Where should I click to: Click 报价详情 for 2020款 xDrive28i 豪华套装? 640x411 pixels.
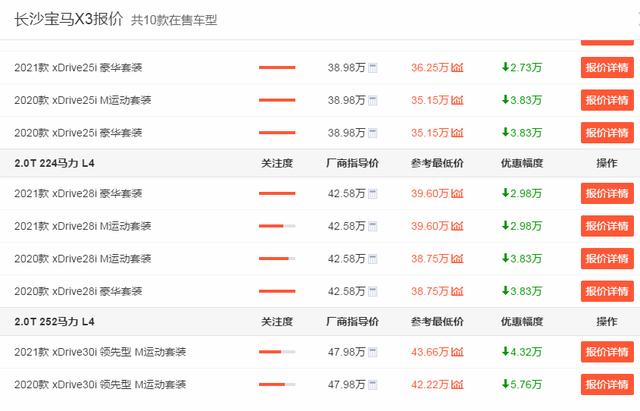(x=607, y=291)
